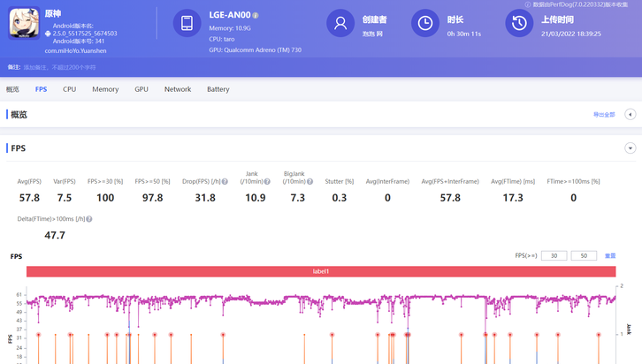
Task: Click the duration clock icon
Action: point(425,24)
